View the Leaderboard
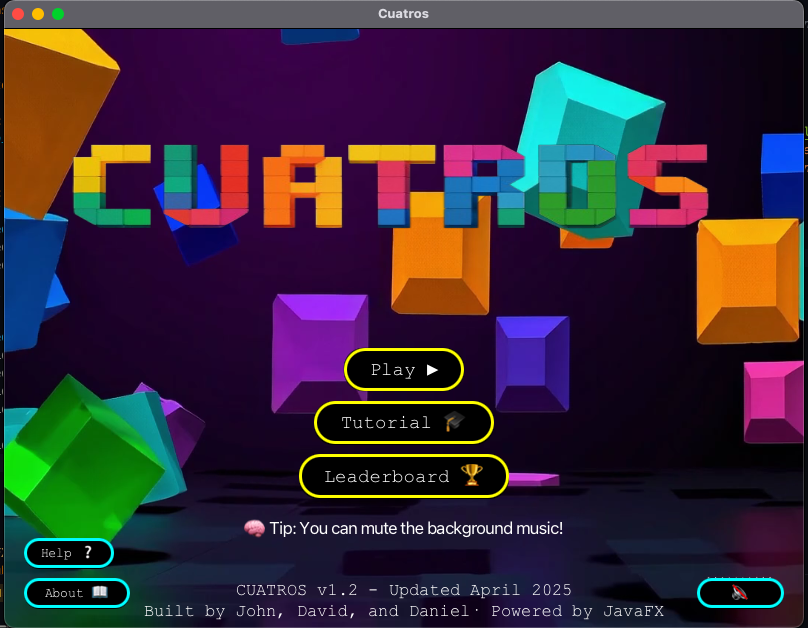 tap(403, 476)
